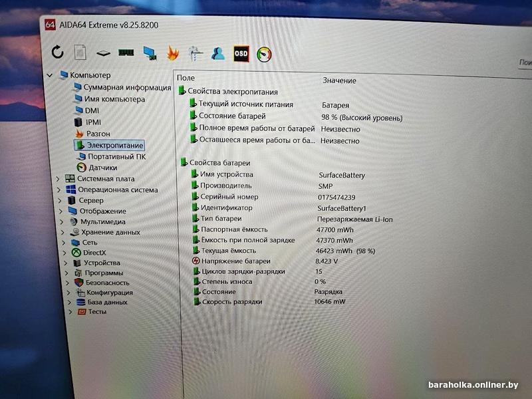Open the Report page icon
532x399 pixels.
[80, 53]
